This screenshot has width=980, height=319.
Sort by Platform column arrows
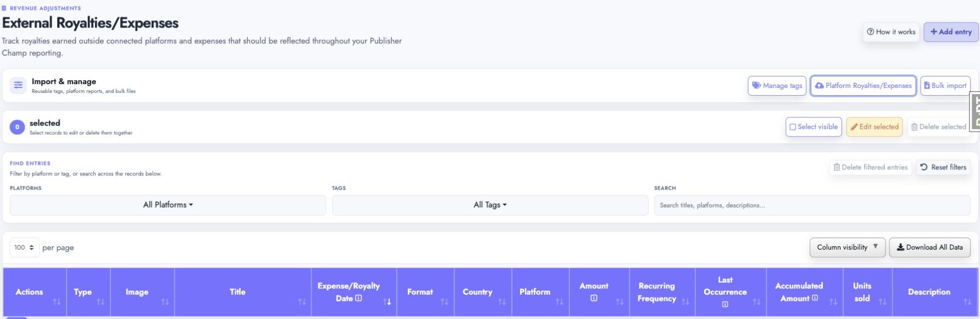pyautogui.click(x=560, y=302)
